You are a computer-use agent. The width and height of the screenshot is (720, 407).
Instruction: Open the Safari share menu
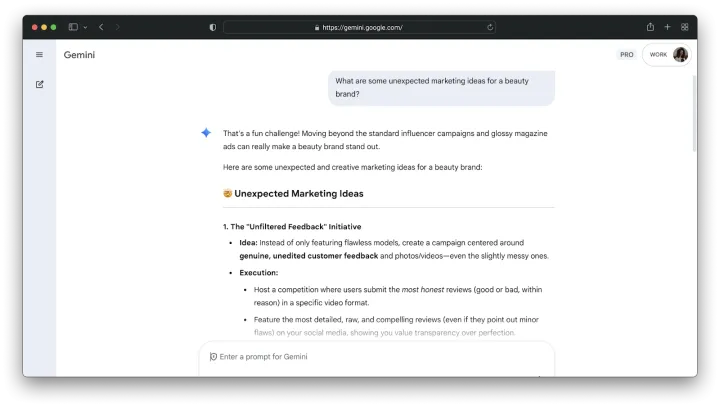coord(650,27)
